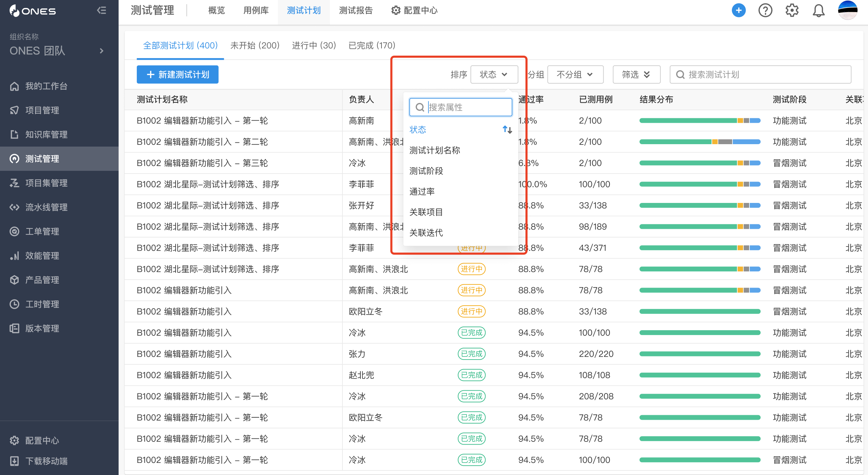Open 流水线管理 in sidebar
The width and height of the screenshot is (868, 475).
[59, 207]
